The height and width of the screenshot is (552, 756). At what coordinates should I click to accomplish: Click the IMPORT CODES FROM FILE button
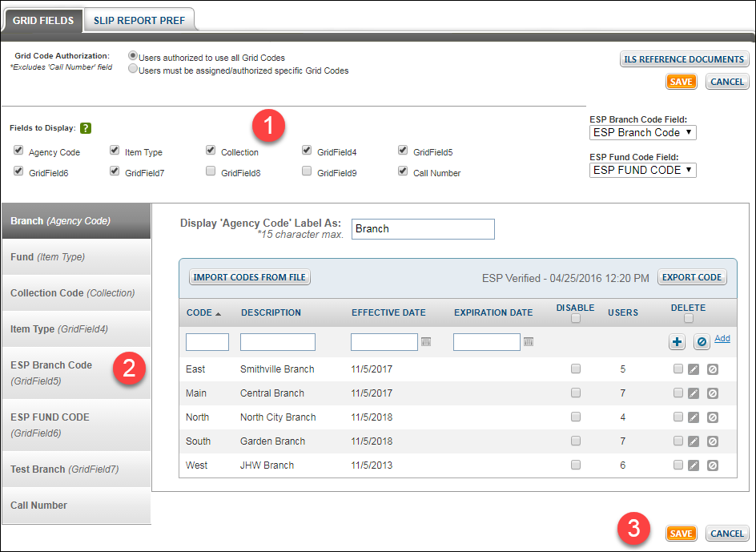pos(249,277)
